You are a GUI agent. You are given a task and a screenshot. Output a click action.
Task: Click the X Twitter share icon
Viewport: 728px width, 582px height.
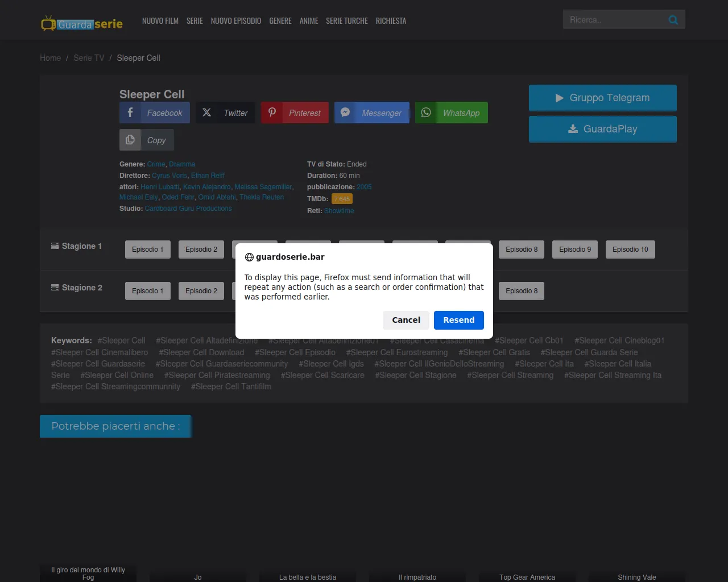(206, 113)
